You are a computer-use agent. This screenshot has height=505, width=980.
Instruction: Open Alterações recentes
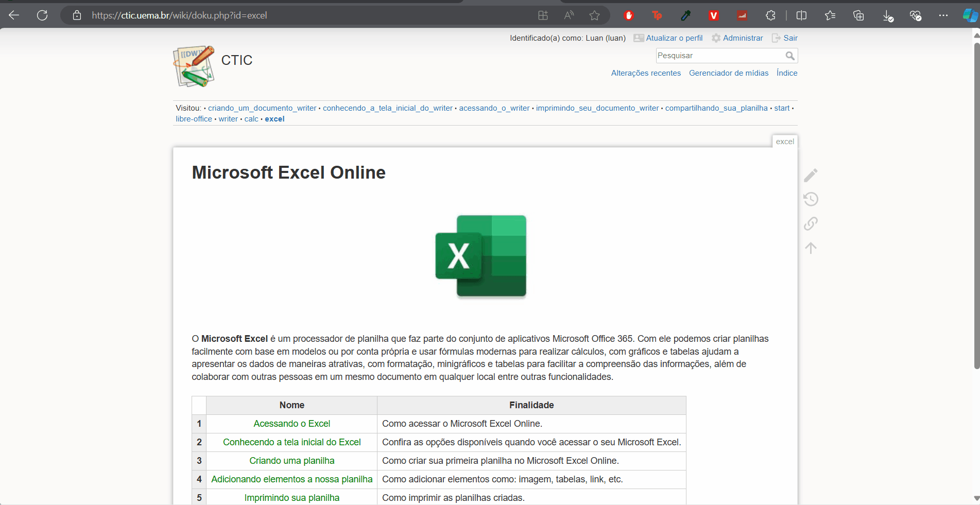(x=646, y=73)
